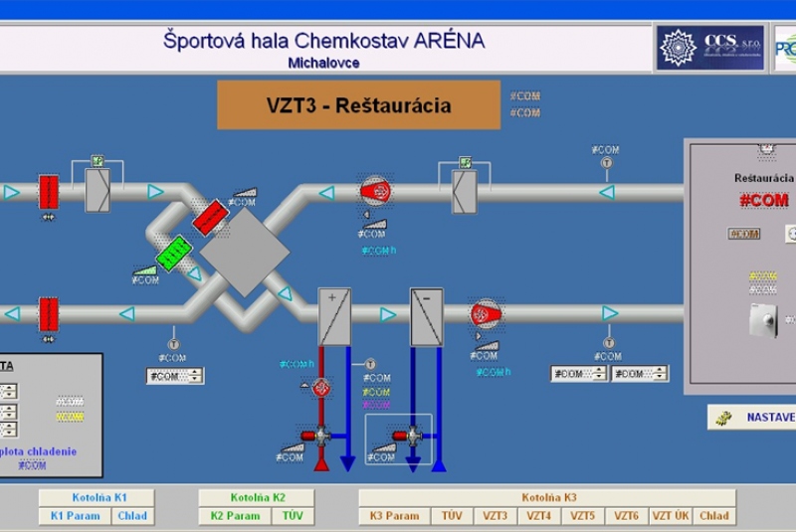This screenshot has height=532, width=796.
Task: Click the plate heat recovery exchanger
Action: [x=245, y=252]
